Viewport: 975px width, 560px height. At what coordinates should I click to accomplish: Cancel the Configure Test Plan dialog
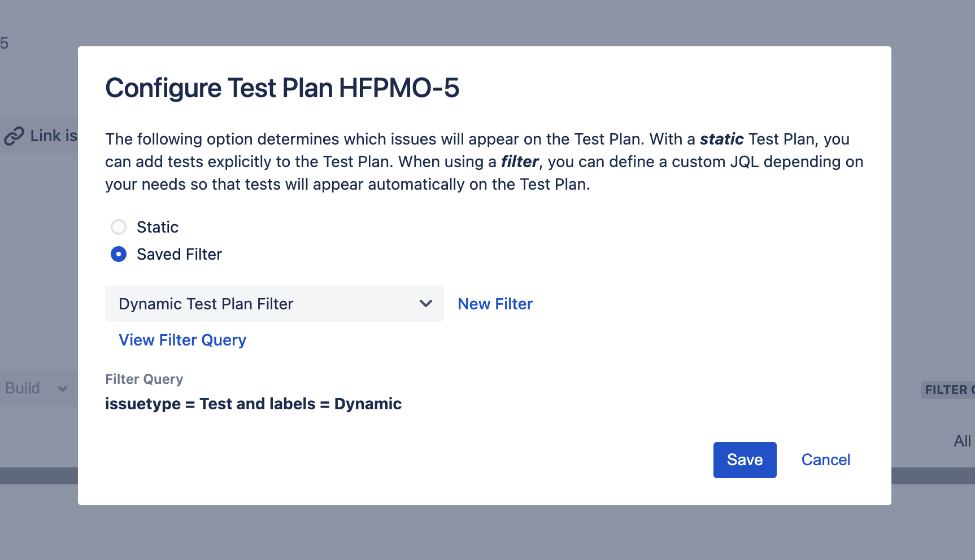(825, 460)
